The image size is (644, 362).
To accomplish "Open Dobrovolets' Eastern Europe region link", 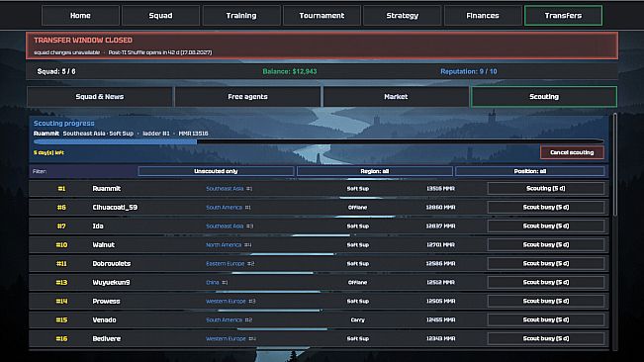I will 226,263.
